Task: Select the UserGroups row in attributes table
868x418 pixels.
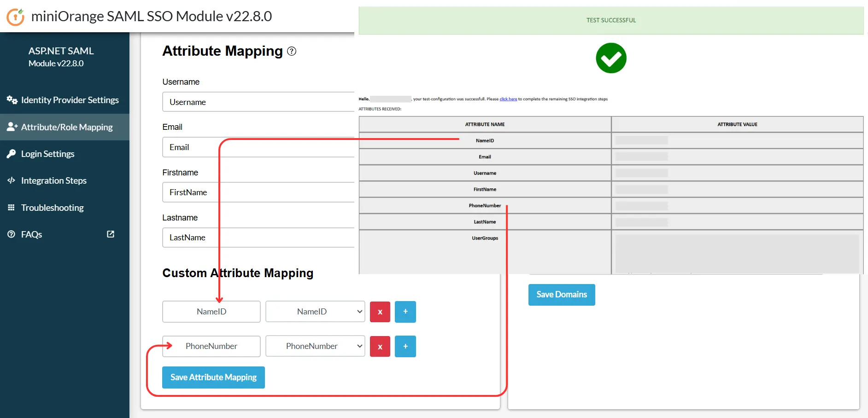Action: coord(611,252)
